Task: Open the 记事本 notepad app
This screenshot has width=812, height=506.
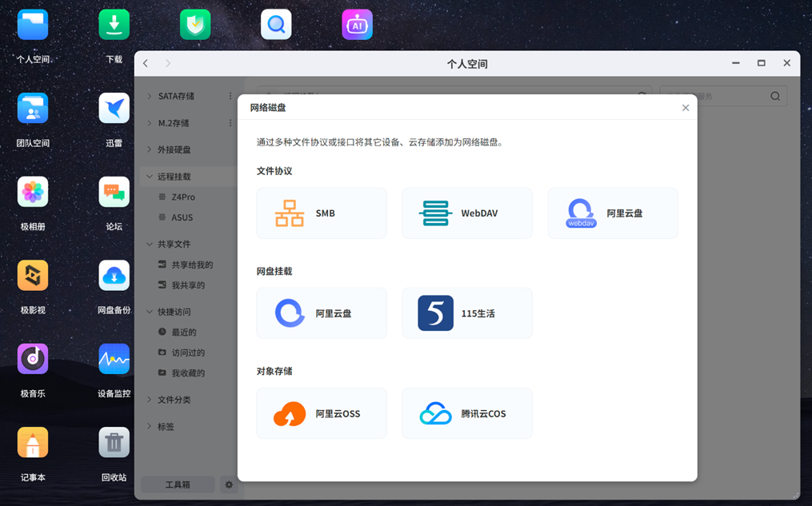Action: pyautogui.click(x=33, y=442)
